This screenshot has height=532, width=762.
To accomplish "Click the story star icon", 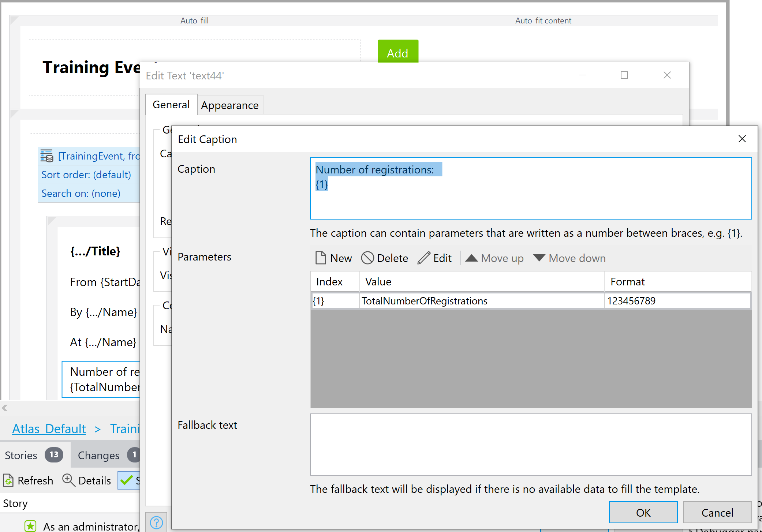I will (30, 526).
